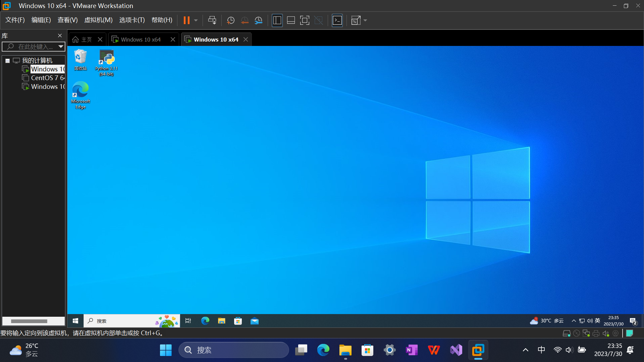Toggle the thumbnail bar view button
The width and height of the screenshot is (644, 362).
[291, 20]
